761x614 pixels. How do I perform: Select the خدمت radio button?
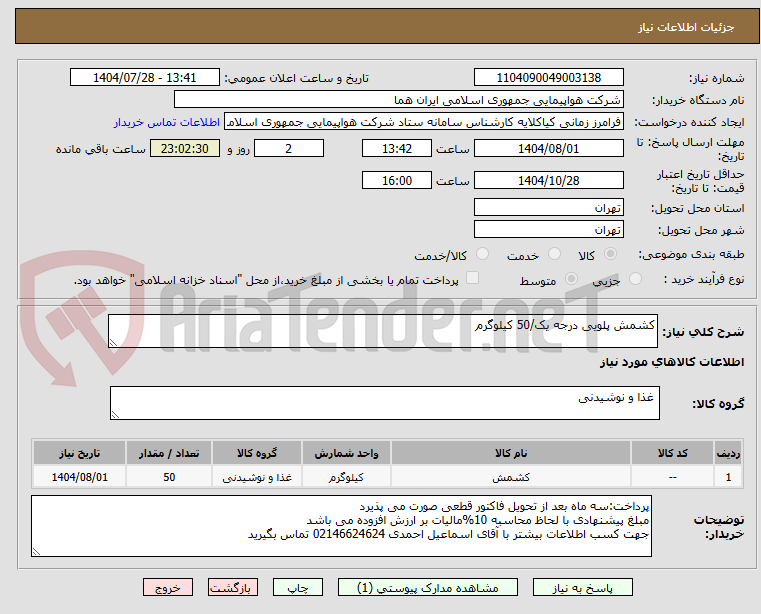click(x=554, y=254)
